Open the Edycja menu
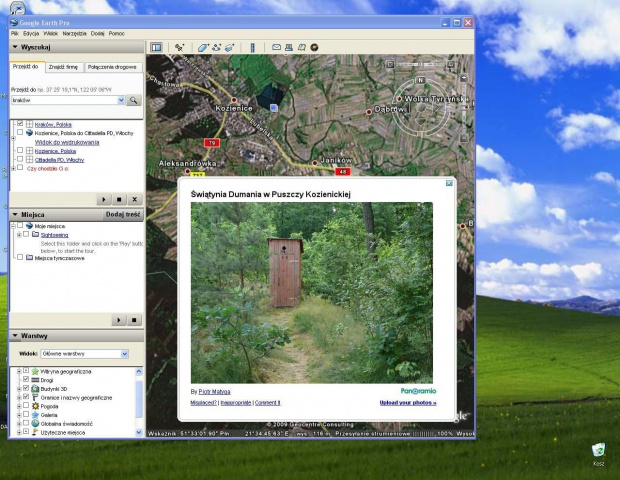This screenshot has height=480, width=620. click(31, 34)
